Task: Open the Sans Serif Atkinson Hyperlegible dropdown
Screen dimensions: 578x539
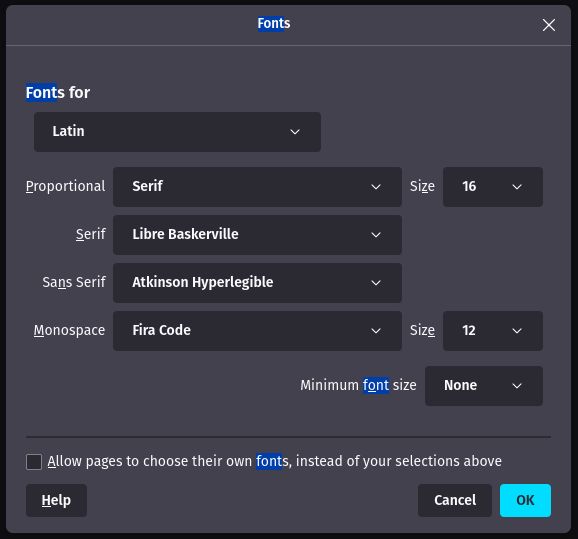Action: point(257,282)
